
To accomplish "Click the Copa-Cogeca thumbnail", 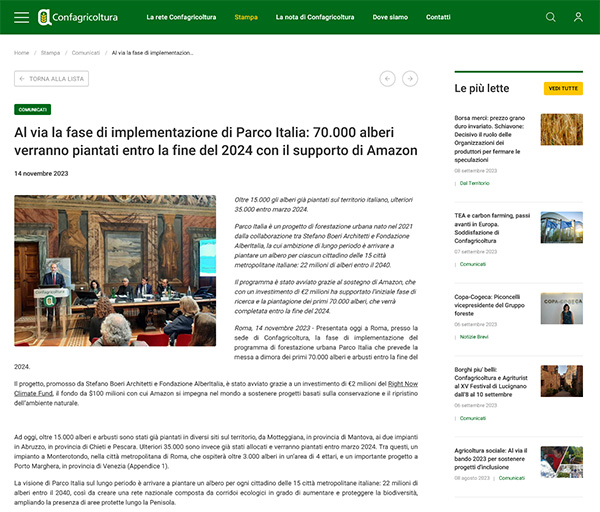I will (x=561, y=308).
